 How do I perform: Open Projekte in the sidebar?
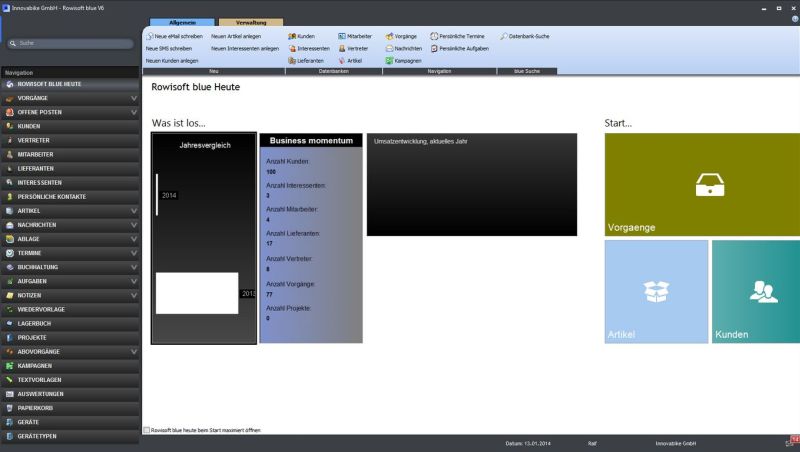pos(70,338)
